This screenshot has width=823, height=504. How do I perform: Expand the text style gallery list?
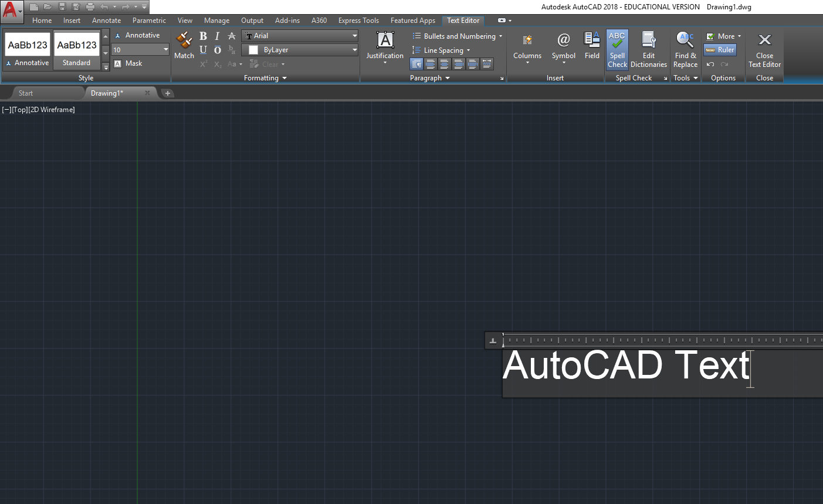click(106, 67)
